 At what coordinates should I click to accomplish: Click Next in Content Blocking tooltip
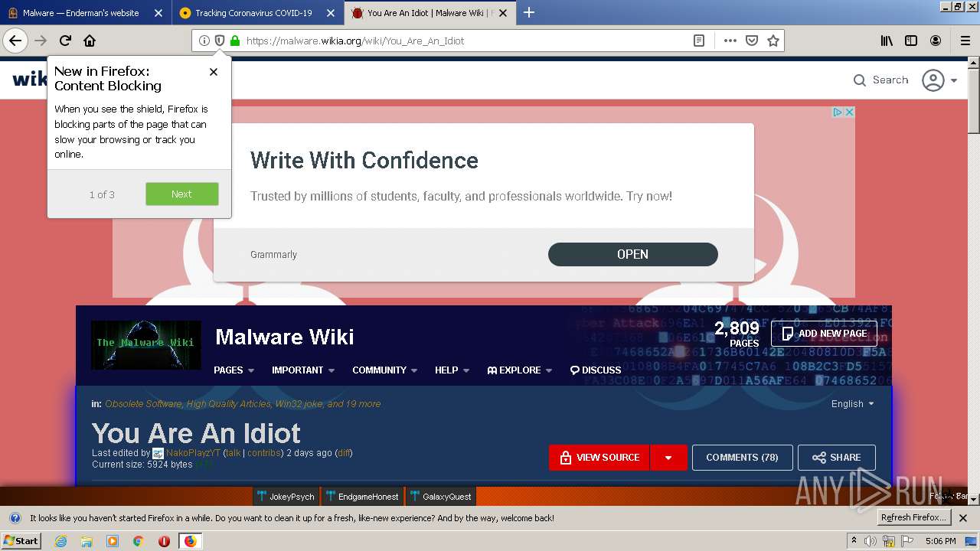click(x=182, y=194)
